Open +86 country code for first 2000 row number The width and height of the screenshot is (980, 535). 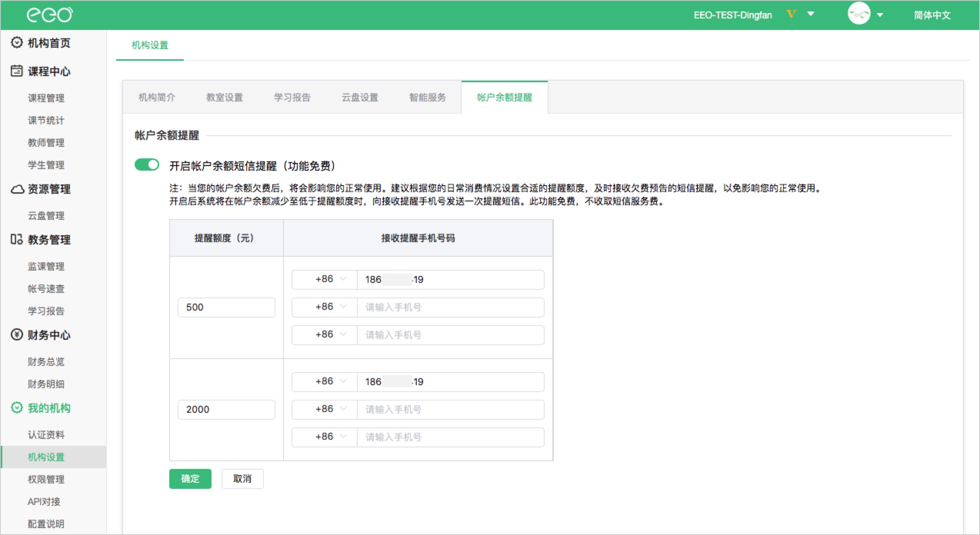coord(325,382)
